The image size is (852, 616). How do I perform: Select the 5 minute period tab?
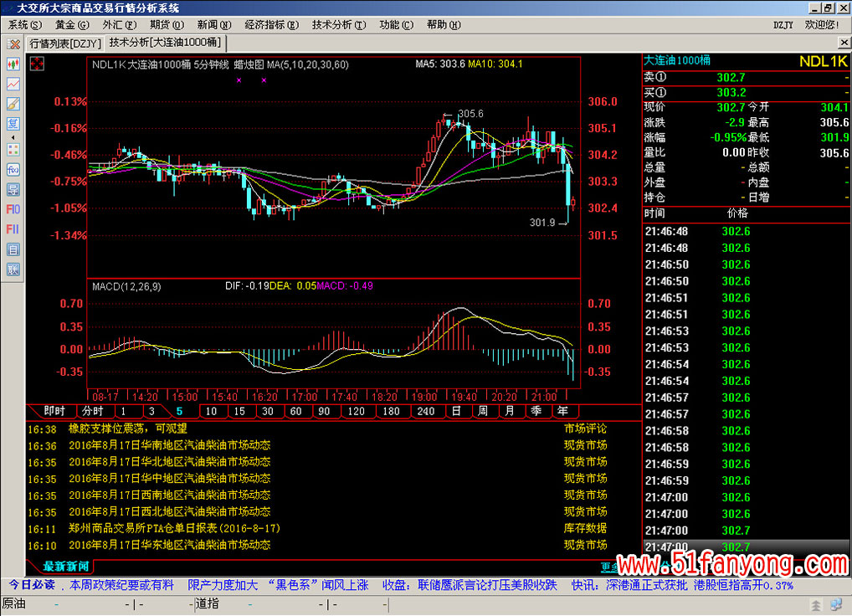[x=179, y=411]
